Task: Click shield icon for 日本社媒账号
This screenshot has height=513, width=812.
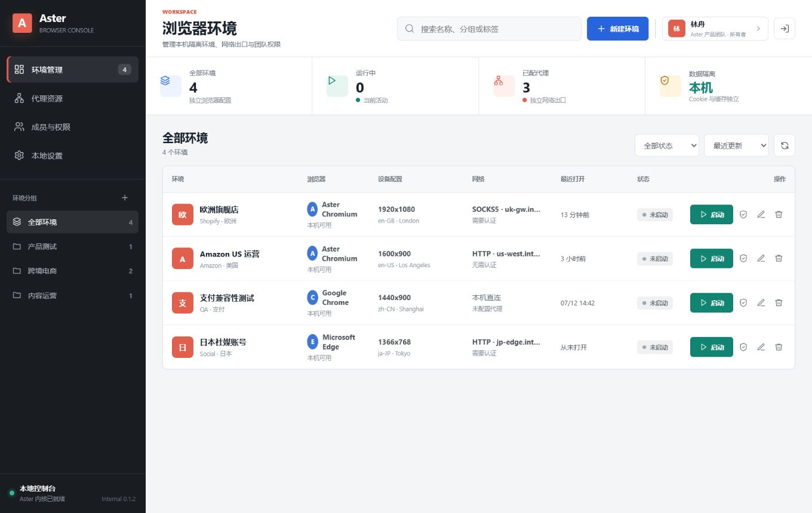Action: pos(743,347)
